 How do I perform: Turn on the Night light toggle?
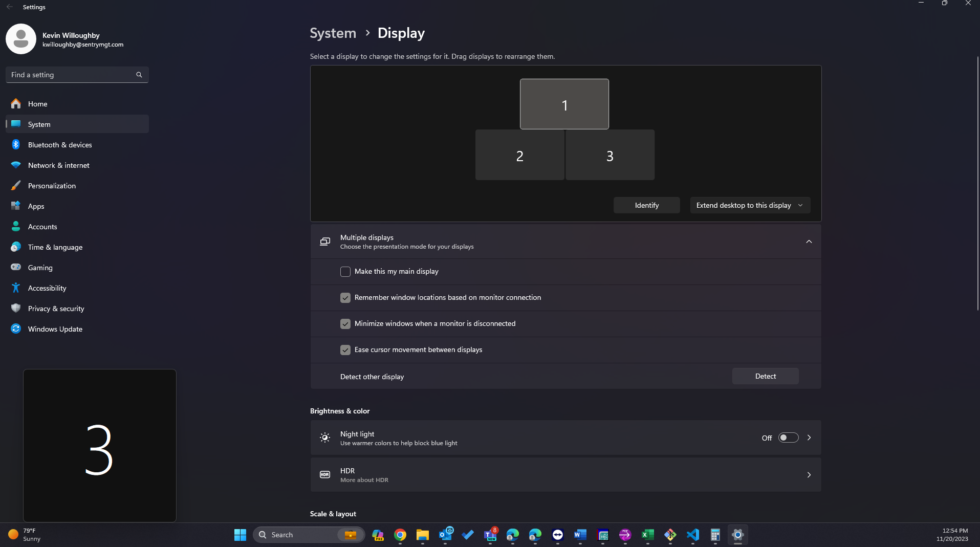[788, 437]
